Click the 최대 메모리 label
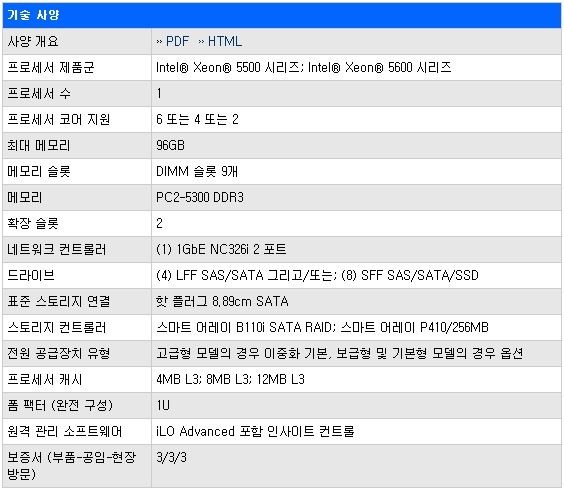The image size is (564, 489). point(38,145)
